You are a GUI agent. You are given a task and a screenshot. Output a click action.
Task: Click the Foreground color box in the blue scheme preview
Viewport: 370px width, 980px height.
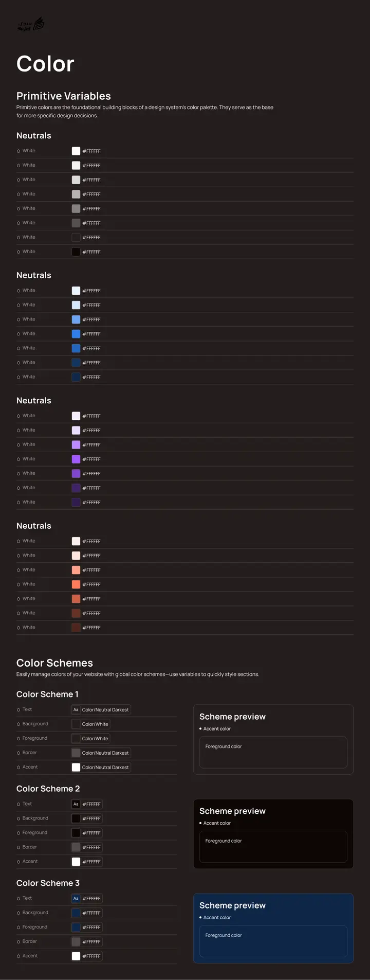pyautogui.click(x=273, y=941)
